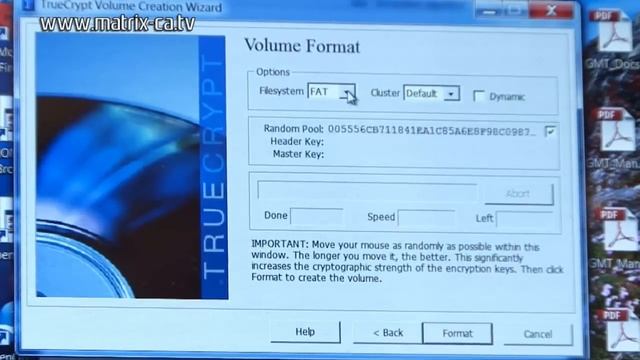The image size is (640, 360).
Task: Open the Filesystem dropdown showing FAT
Action: [331, 92]
